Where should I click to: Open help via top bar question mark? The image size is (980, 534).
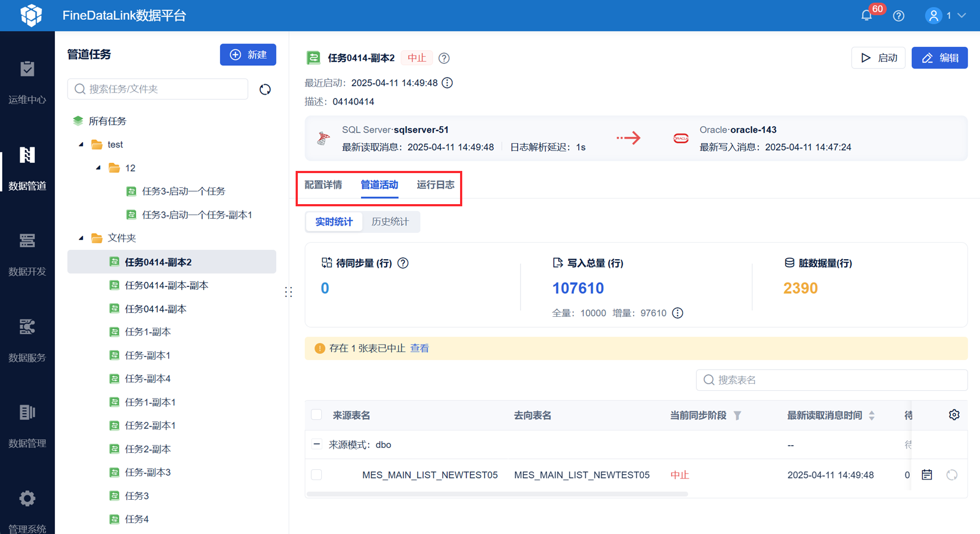(899, 16)
